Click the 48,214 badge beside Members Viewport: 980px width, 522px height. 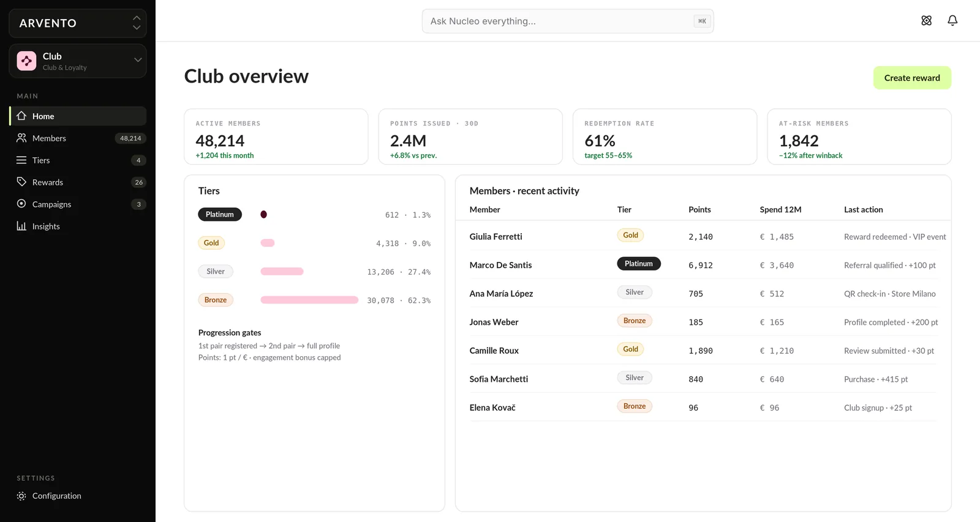point(130,138)
